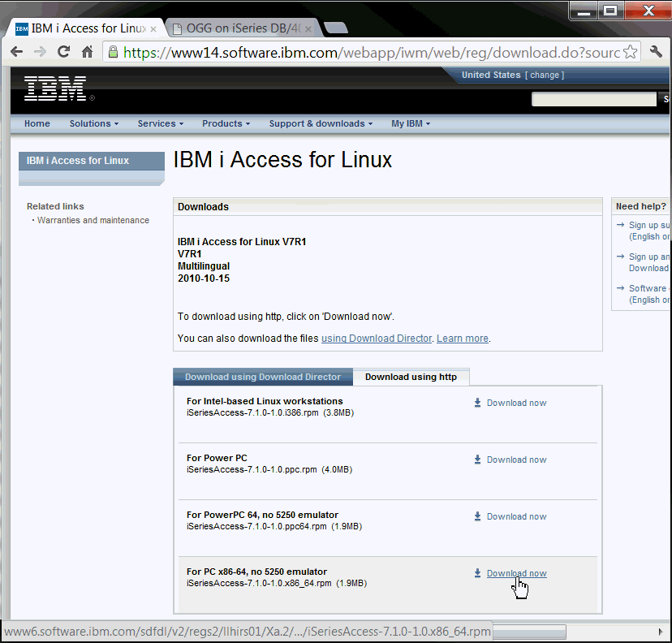Expand the Solutions dropdown menu
The height and width of the screenshot is (643, 672).
(94, 123)
